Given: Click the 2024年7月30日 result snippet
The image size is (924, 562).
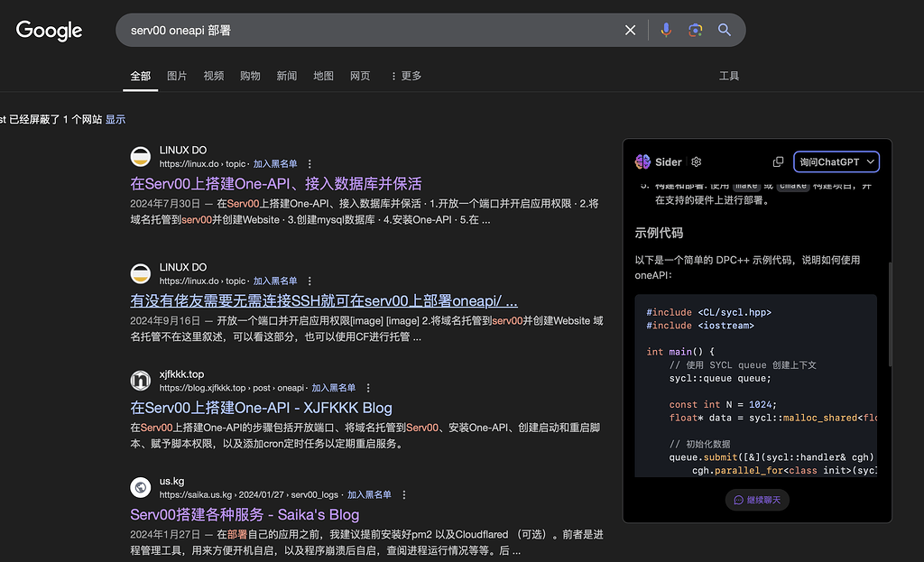Looking at the screenshot, I should (x=365, y=211).
